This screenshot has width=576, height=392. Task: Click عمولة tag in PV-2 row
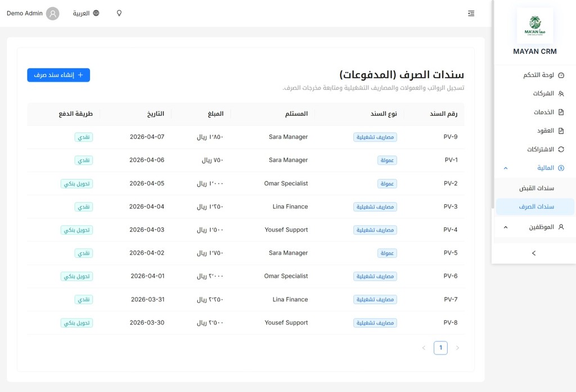point(387,184)
